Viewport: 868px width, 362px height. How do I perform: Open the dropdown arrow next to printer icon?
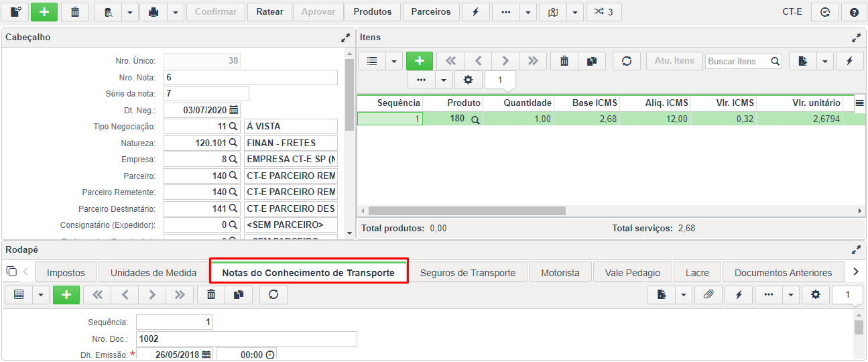(175, 12)
